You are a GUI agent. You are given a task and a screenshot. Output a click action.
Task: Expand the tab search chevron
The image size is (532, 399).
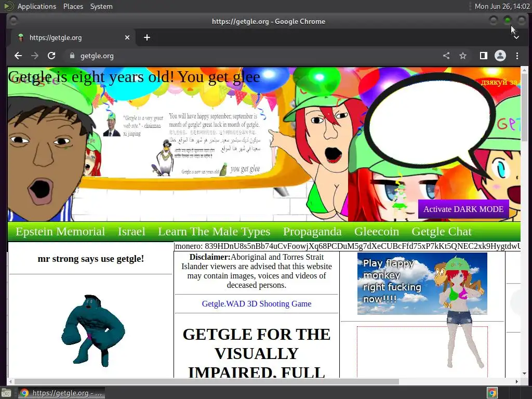[x=516, y=37]
